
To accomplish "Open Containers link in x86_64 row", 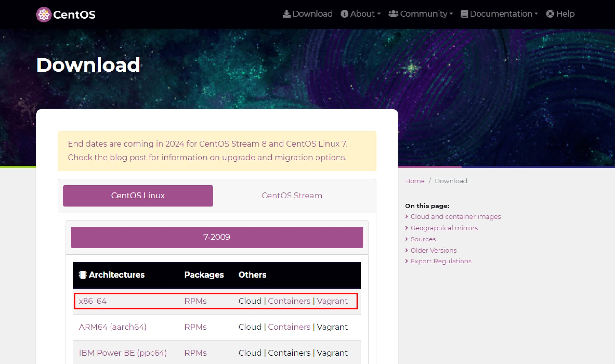I will pos(289,301).
